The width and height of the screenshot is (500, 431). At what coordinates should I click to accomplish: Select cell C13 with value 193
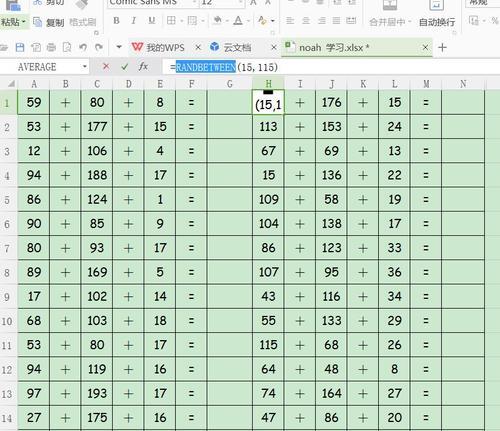pyautogui.click(x=97, y=393)
